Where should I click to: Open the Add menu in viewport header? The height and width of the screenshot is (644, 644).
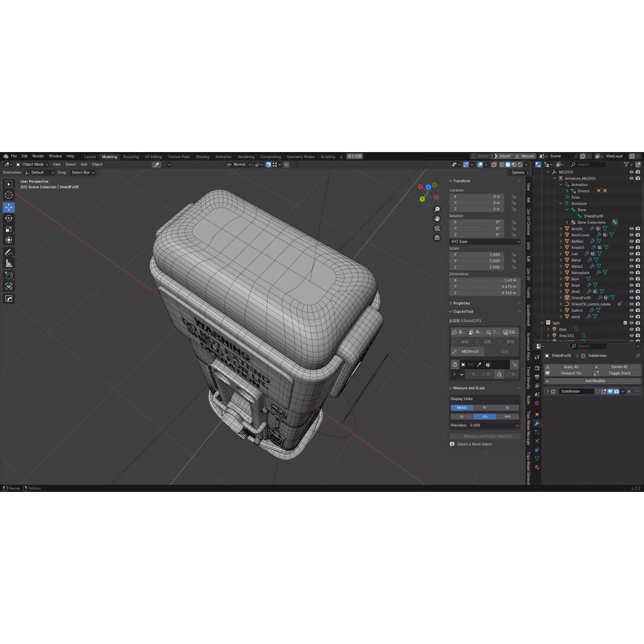point(84,165)
